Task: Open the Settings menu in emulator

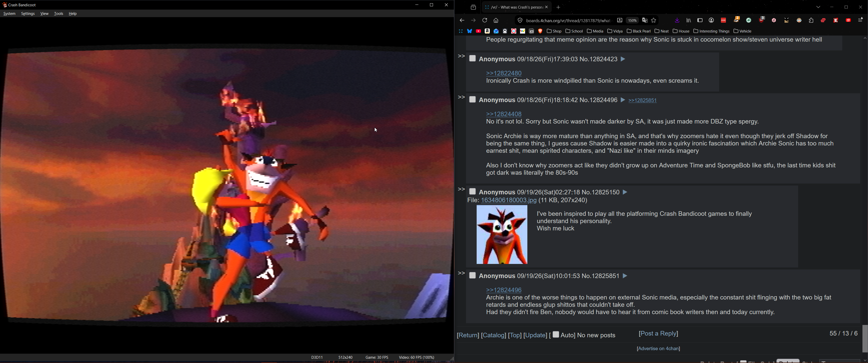Action: pos(28,14)
